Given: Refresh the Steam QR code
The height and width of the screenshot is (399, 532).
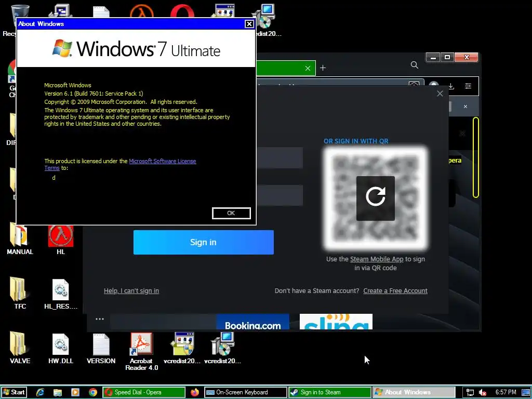Looking at the screenshot, I should pyautogui.click(x=375, y=198).
